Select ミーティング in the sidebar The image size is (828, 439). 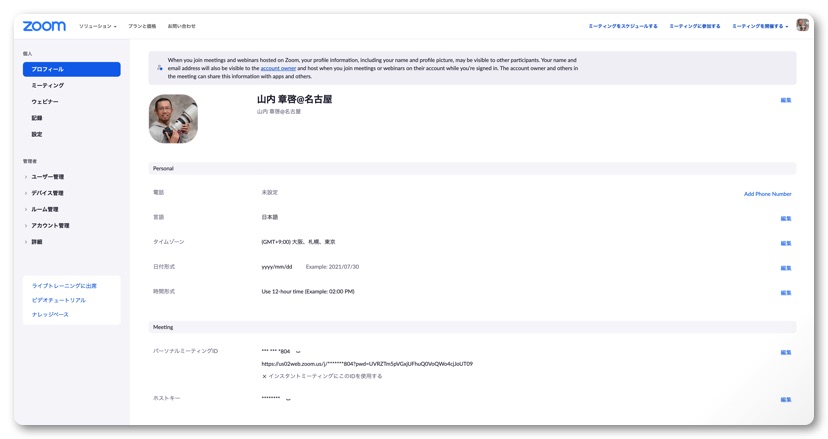pyautogui.click(x=47, y=86)
